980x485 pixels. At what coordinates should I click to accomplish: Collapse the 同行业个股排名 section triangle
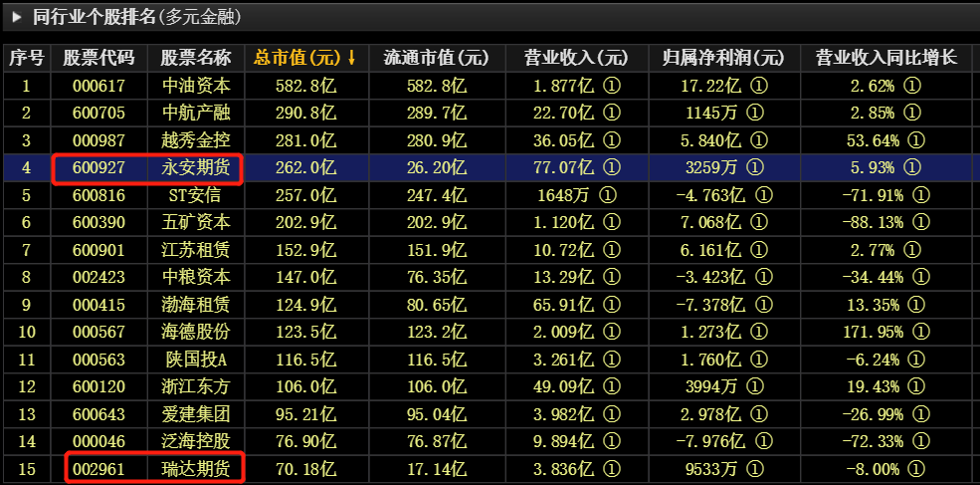(x=18, y=17)
